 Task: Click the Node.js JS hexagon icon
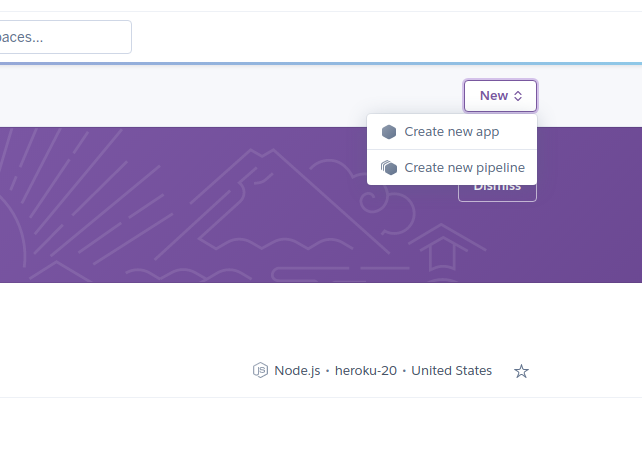[x=260, y=370]
